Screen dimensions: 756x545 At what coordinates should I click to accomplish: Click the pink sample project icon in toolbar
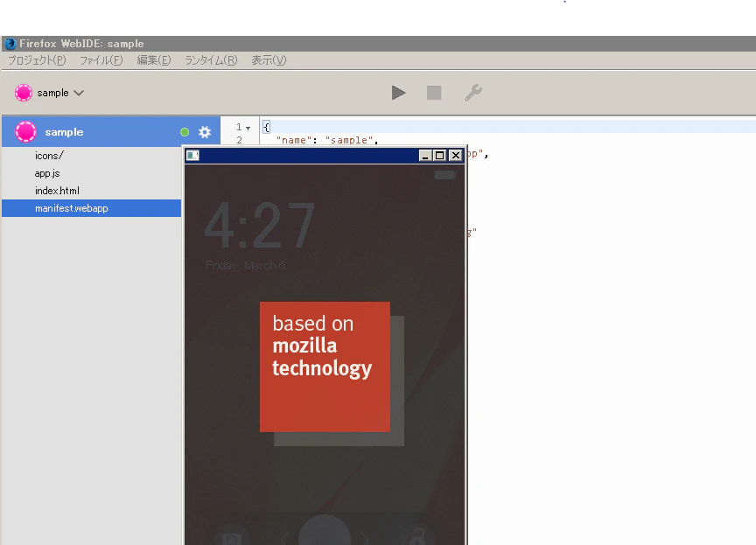[23, 93]
